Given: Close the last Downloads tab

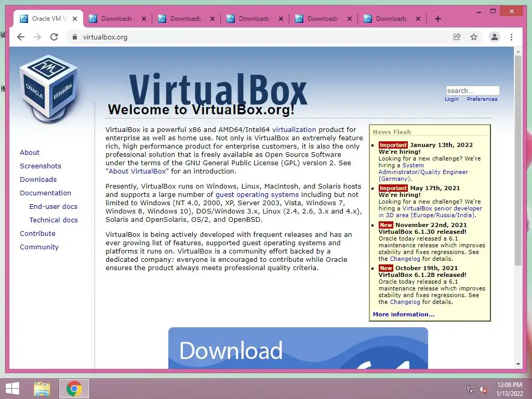Looking at the screenshot, I should point(418,19).
